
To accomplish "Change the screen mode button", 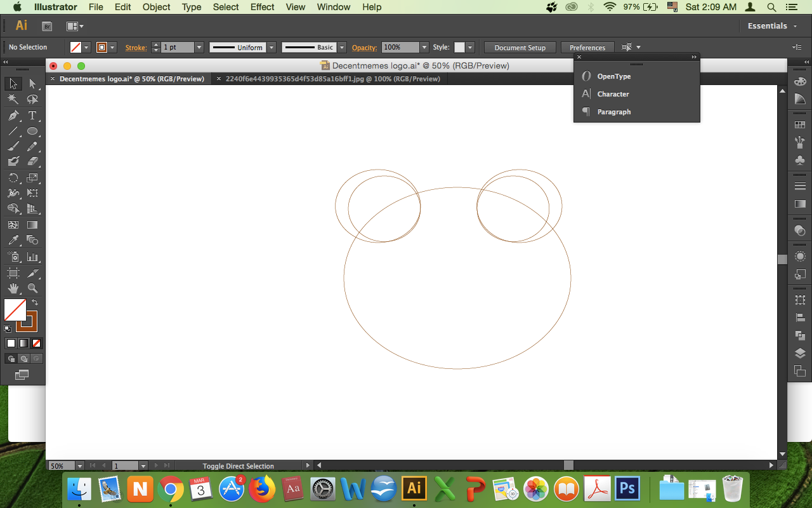I will pyautogui.click(x=22, y=375).
